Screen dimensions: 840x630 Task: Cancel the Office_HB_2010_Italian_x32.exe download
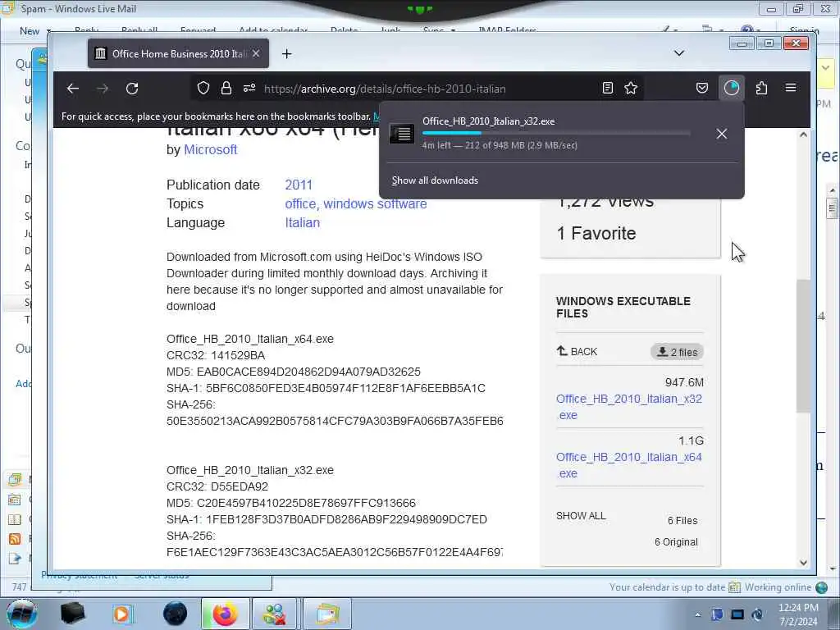[722, 134]
